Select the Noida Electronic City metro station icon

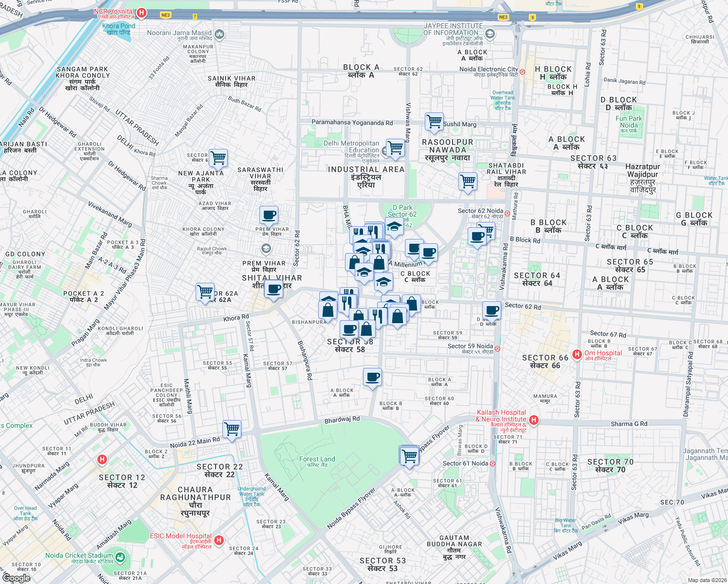click(522, 71)
